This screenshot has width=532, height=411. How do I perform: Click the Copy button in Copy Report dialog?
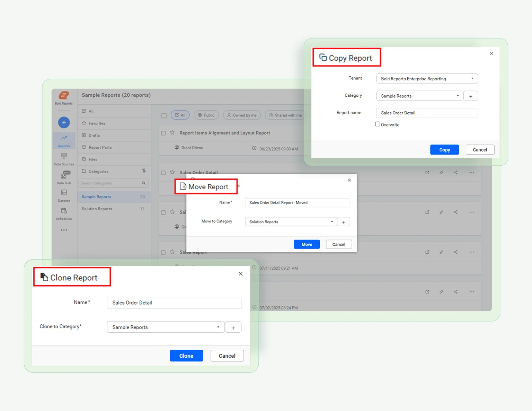point(444,149)
